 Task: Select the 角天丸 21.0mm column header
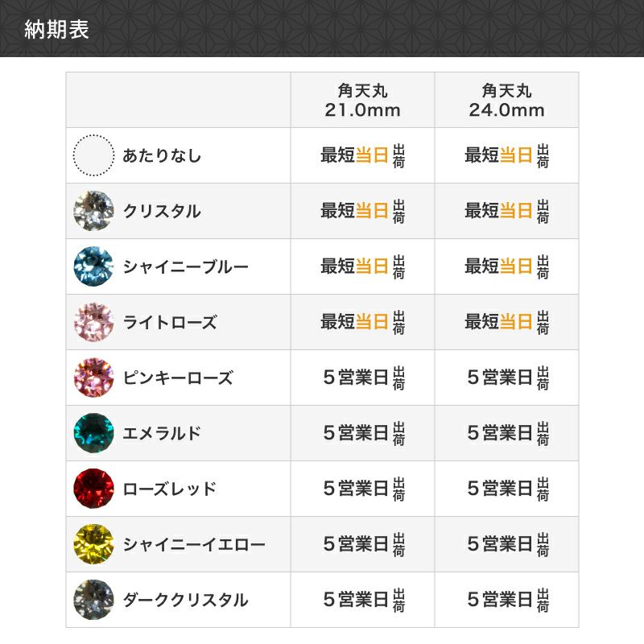coord(362,101)
